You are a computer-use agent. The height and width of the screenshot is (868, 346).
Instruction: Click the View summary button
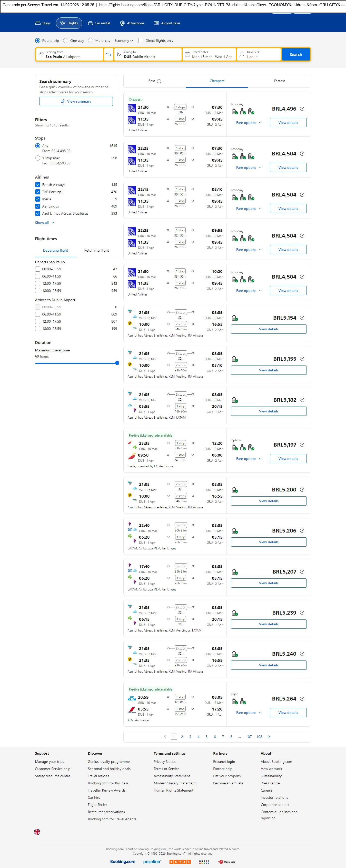click(76, 101)
